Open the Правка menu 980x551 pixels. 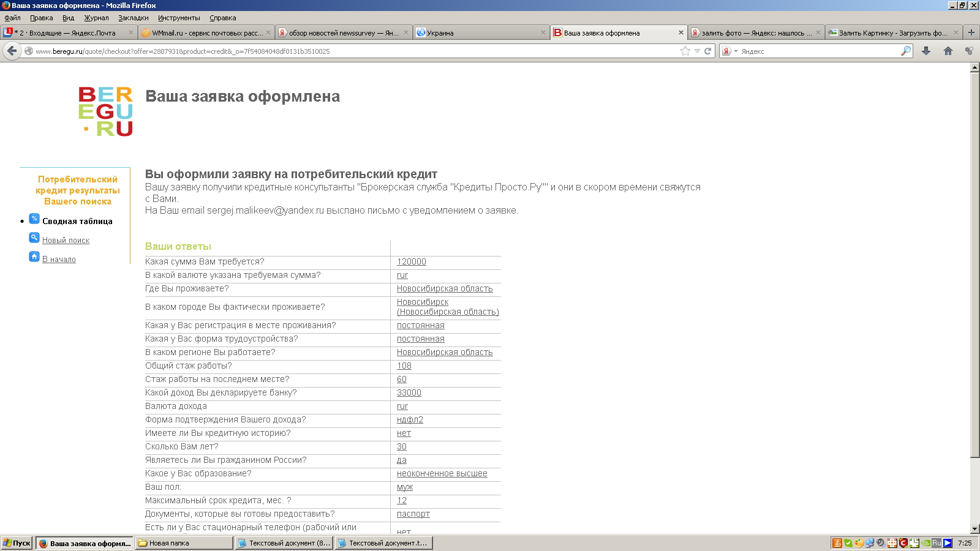[x=41, y=18]
